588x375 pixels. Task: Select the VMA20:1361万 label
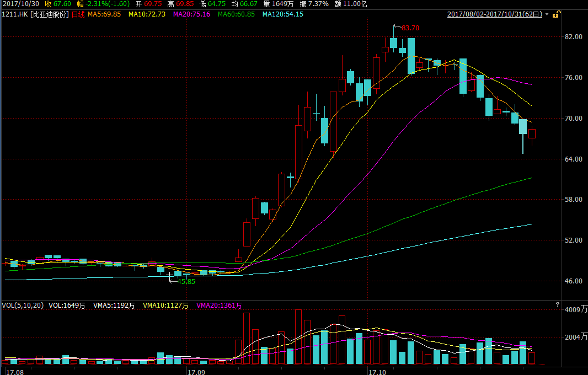click(219, 306)
